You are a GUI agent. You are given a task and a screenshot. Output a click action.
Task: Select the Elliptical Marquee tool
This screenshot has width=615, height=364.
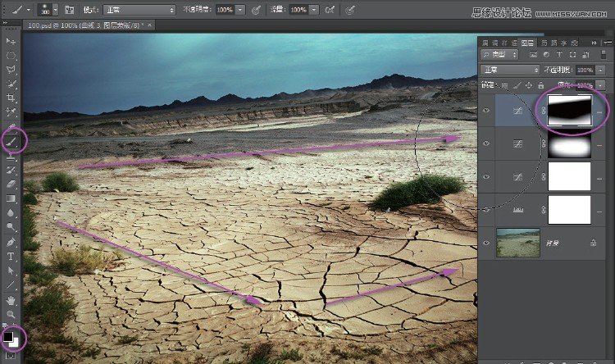11,55
